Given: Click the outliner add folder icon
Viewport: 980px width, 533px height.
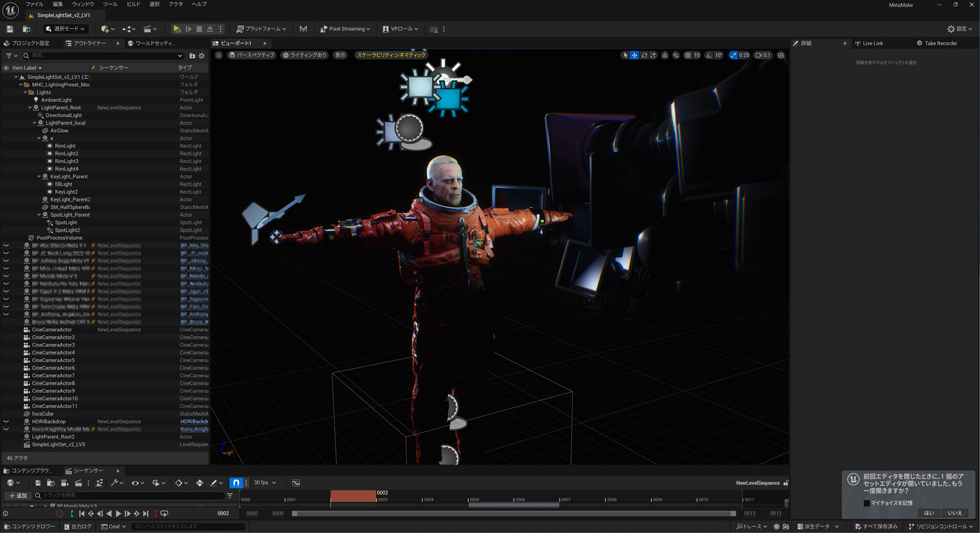Looking at the screenshot, I should click(x=192, y=56).
